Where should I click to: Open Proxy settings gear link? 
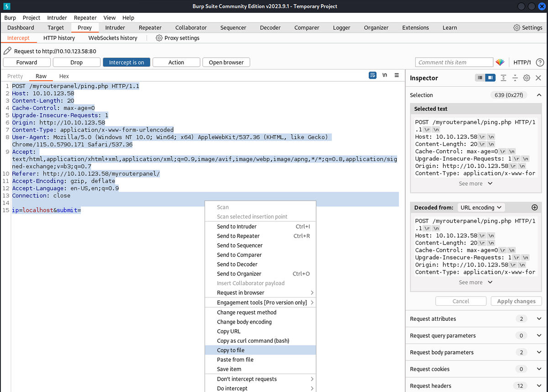click(178, 38)
